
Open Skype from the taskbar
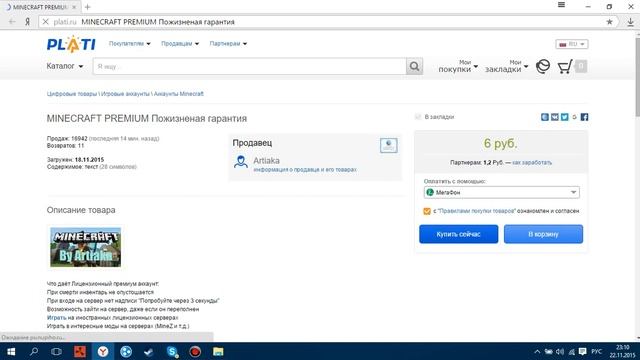172,351
